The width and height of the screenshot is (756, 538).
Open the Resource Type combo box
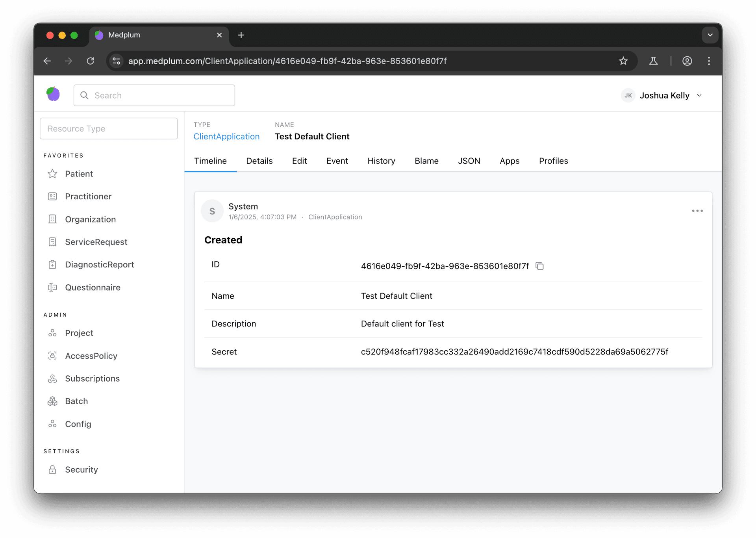point(109,128)
